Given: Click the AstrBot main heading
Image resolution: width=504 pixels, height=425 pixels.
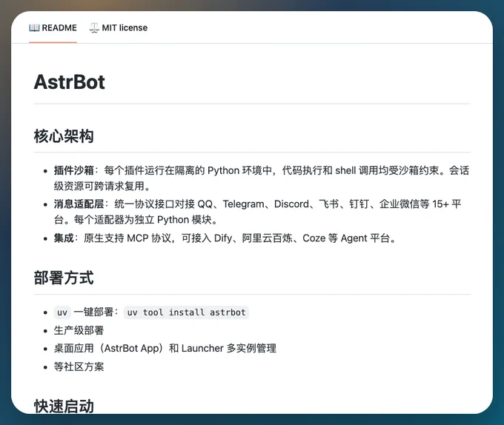Looking at the screenshot, I should click(x=70, y=82).
